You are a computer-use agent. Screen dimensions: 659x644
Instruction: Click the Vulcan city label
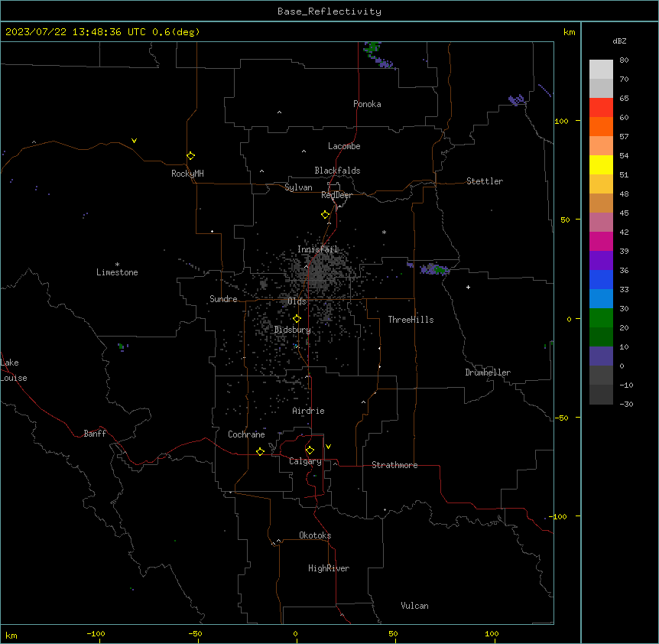point(415,606)
